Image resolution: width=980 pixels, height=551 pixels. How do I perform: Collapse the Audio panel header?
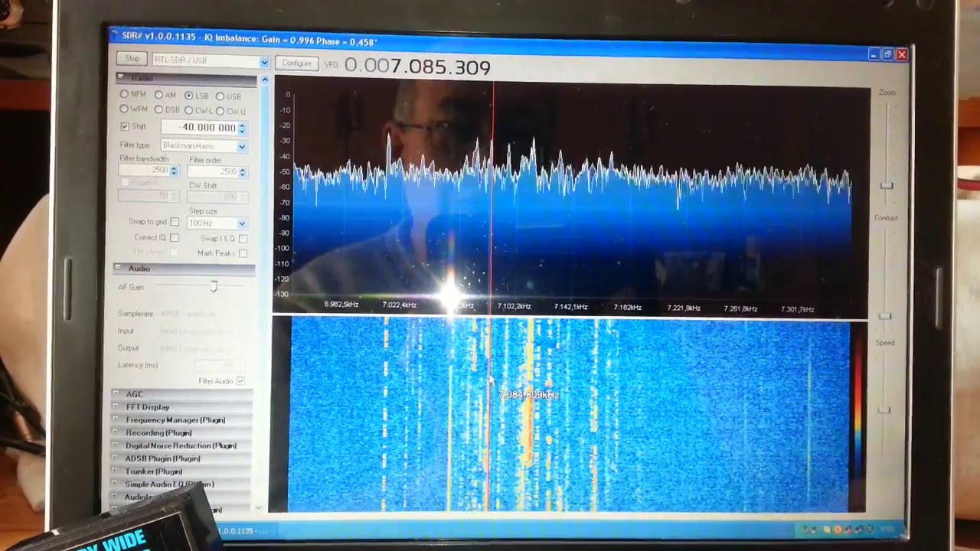click(184, 269)
